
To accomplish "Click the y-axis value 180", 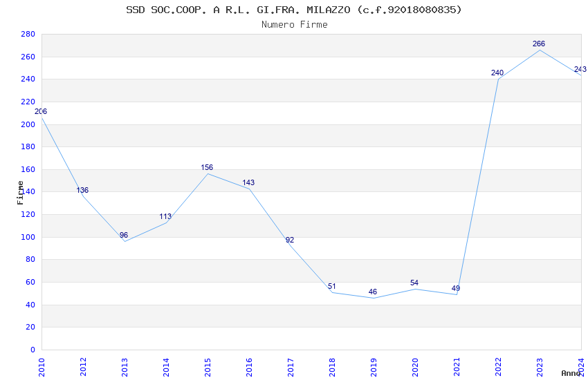I will [x=28, y=146].
